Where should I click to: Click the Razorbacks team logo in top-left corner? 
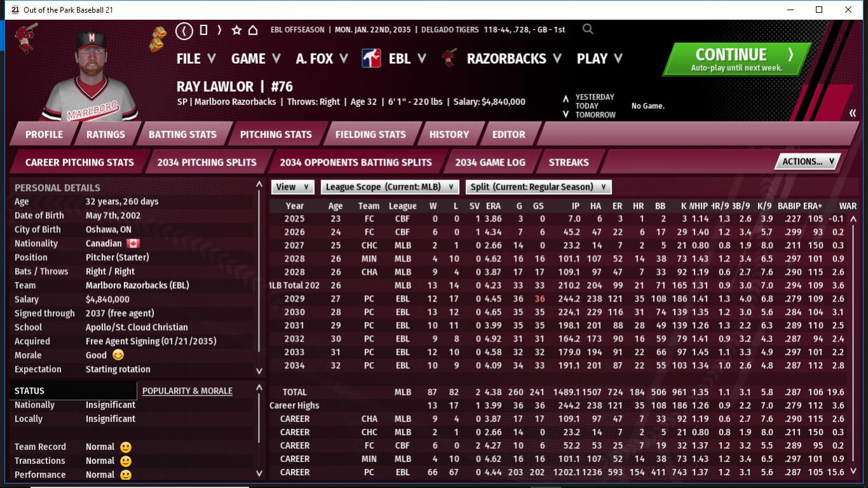(x=26, y=37)
